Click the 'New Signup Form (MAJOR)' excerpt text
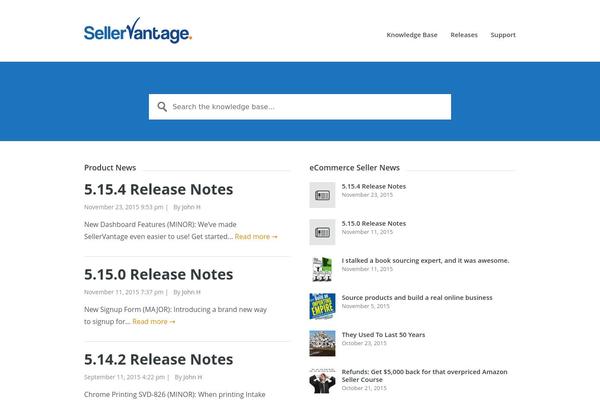600x400 pixels. [x=175, y=315]
